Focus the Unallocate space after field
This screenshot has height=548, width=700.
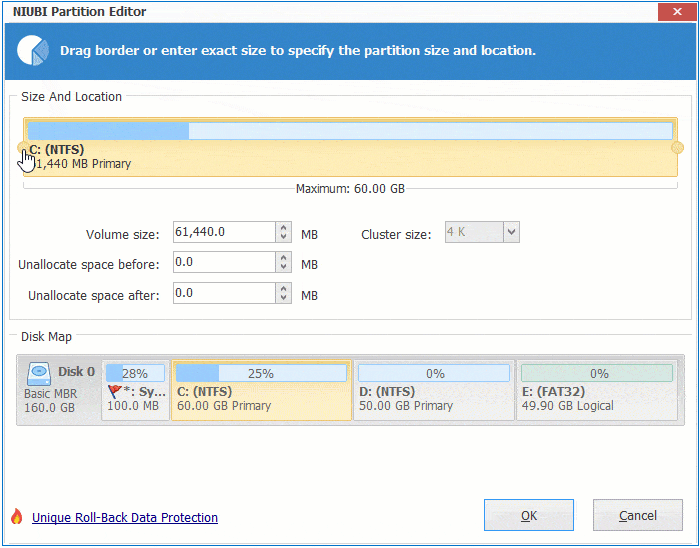(223, 293)
